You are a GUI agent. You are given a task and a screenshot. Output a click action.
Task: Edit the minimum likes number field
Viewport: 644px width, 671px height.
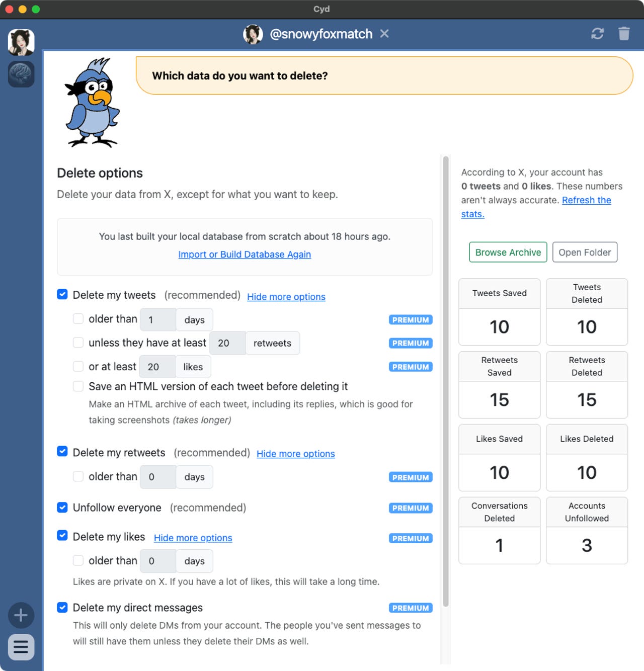[x=157, y=367]
